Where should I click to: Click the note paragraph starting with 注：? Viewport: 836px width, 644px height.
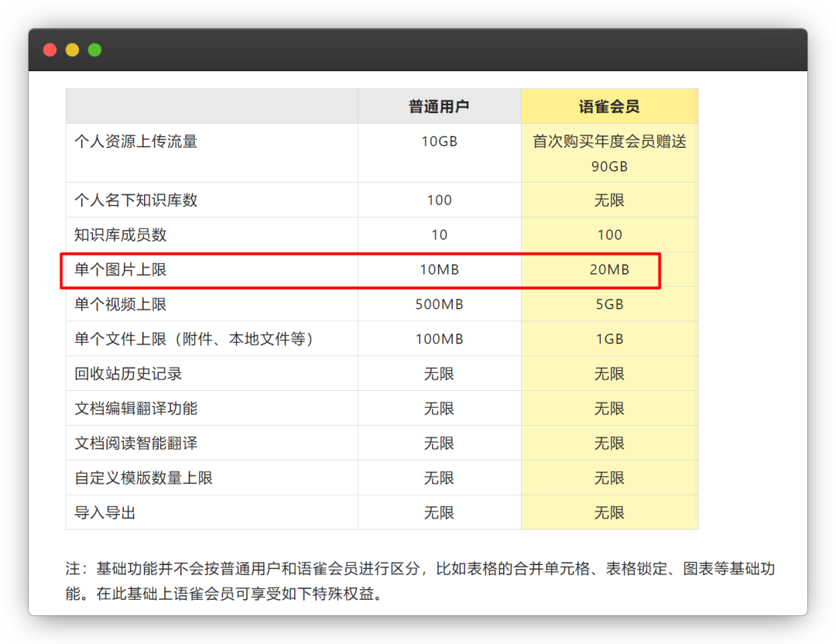click(420, 581)
